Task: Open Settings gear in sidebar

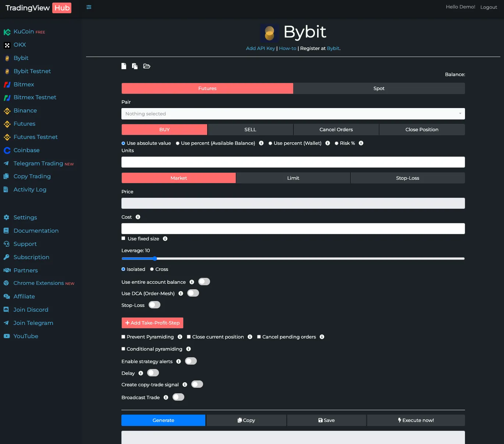Action: (7, 218)
